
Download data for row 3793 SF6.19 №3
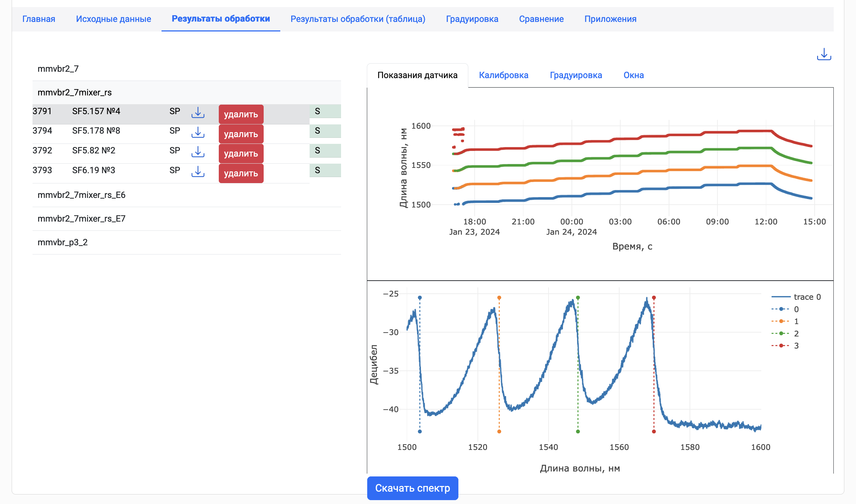198,172
